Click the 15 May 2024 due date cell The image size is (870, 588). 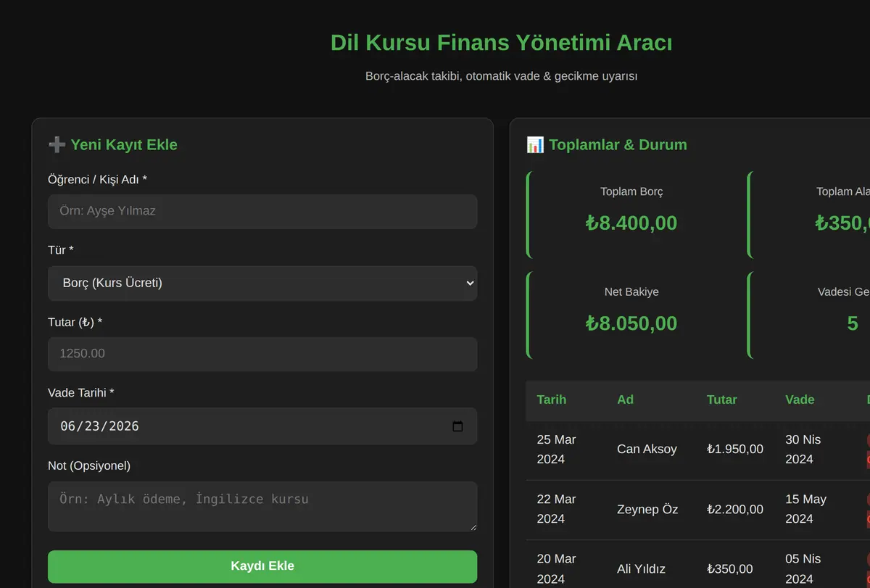[805, 509]
